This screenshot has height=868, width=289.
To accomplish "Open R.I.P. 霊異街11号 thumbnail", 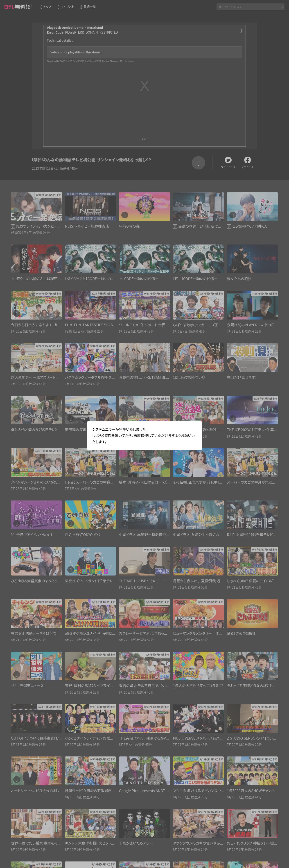I will tap(252, 515).
